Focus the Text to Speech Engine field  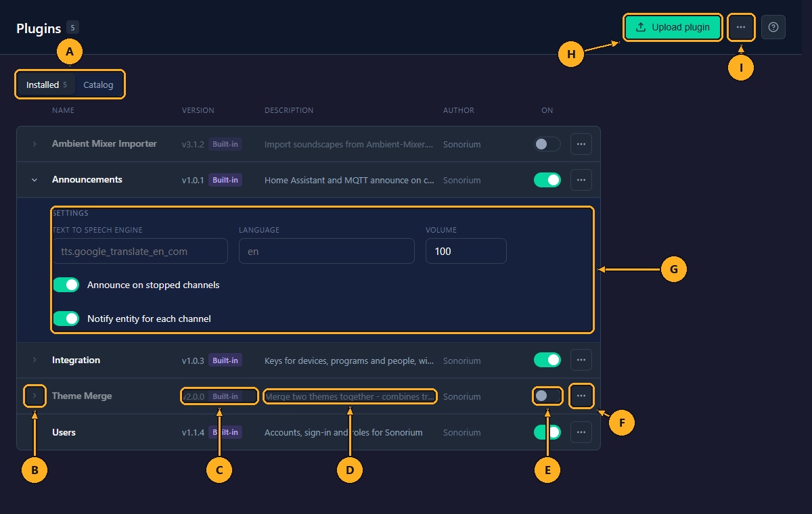tap(140, 251)
